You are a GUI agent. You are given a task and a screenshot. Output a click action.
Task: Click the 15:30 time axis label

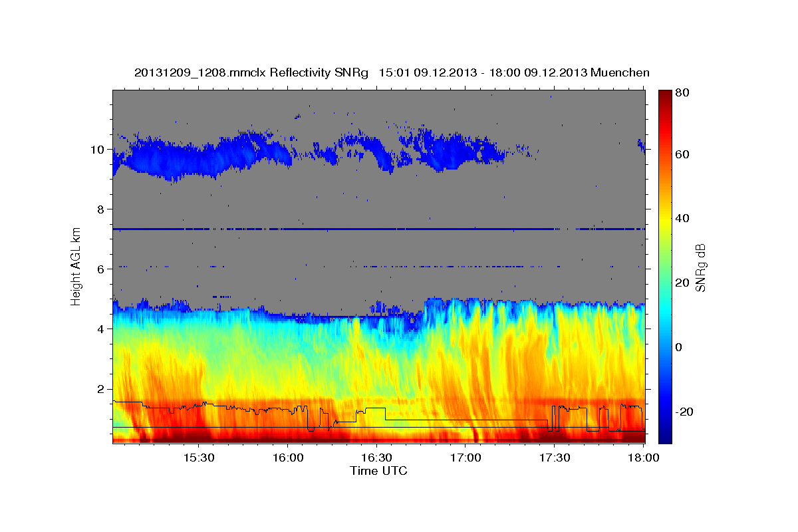(x=199, y=458)
